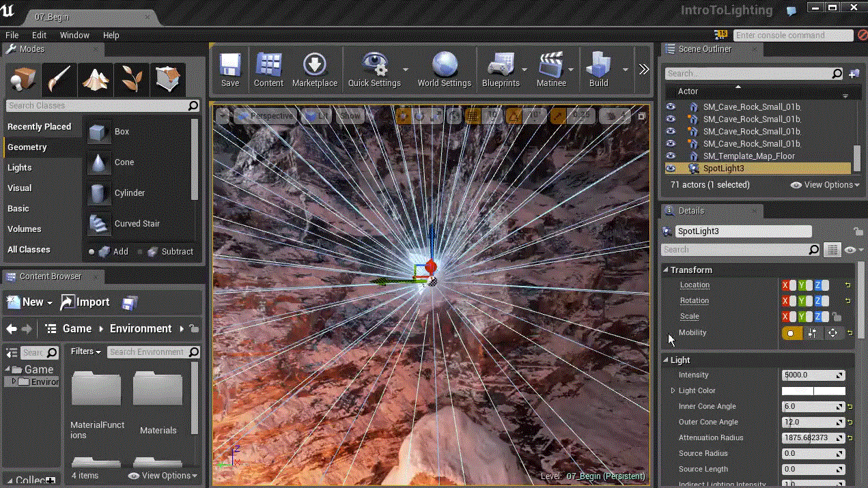Select the Subtract brush radio button

(x=140, y=252)
